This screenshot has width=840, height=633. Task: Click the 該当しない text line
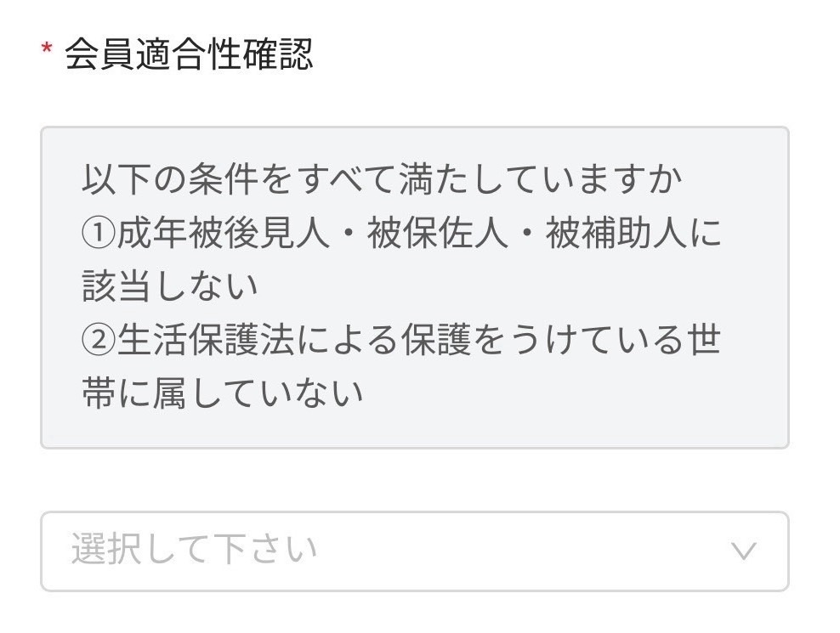[x=170, y=286]
